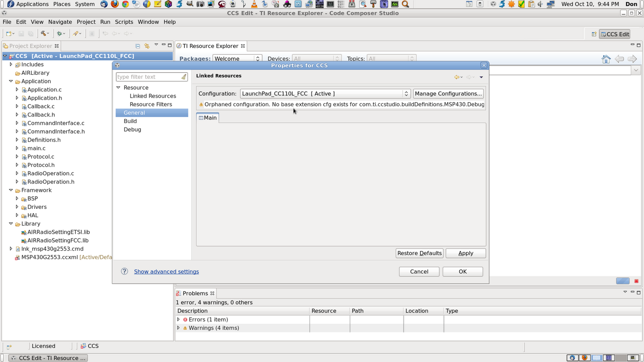Click the Debug bug toolbar icon

tap(60, 34)
